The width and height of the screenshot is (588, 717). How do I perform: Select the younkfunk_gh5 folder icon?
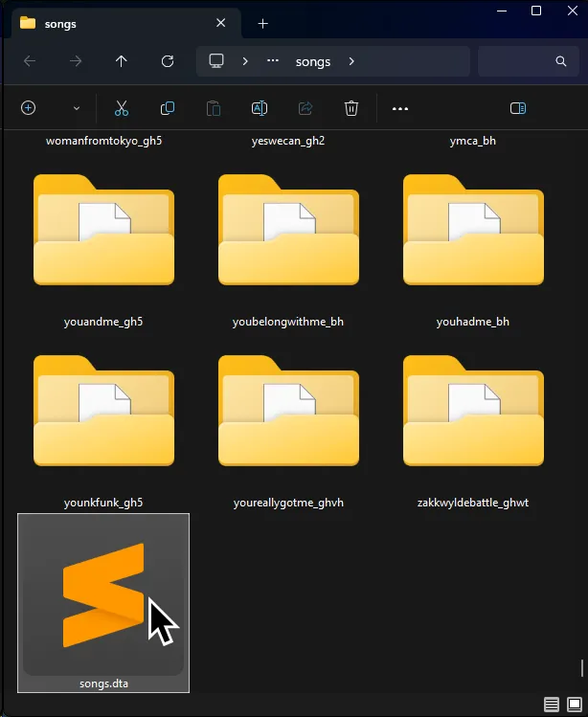click(x=103, y=410)
